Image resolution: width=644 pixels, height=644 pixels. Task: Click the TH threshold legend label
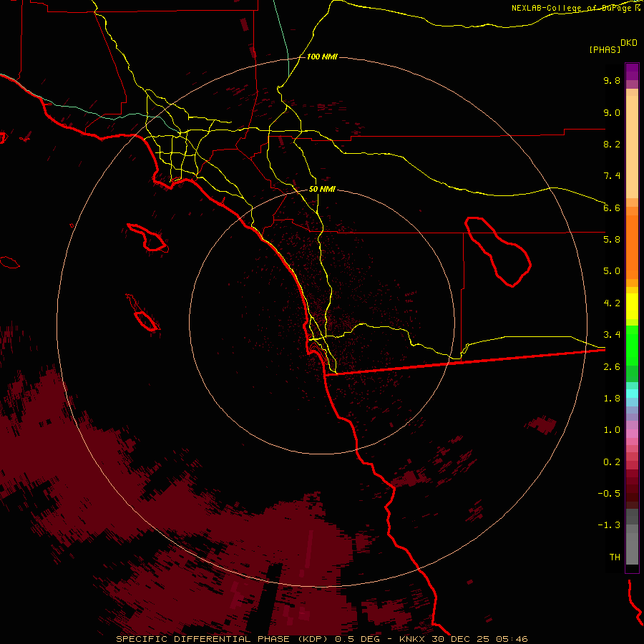(x=615, y=557)
